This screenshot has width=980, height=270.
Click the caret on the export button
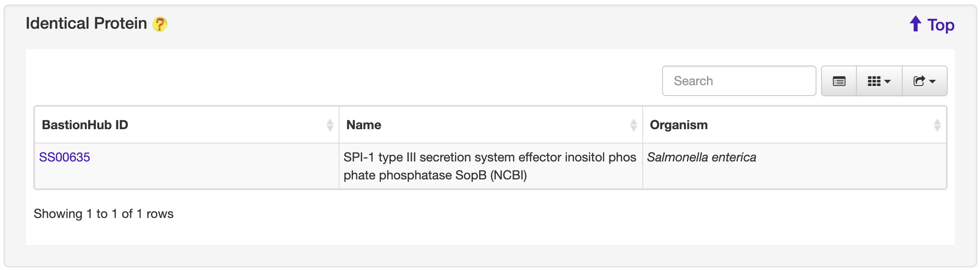point(932,82)
